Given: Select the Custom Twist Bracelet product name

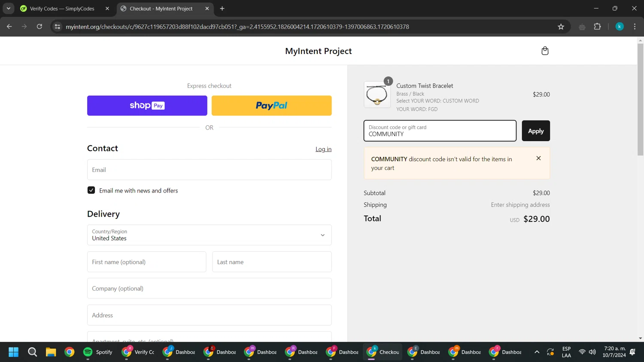Looking at the screenshot, I should (x=425, y=86).
